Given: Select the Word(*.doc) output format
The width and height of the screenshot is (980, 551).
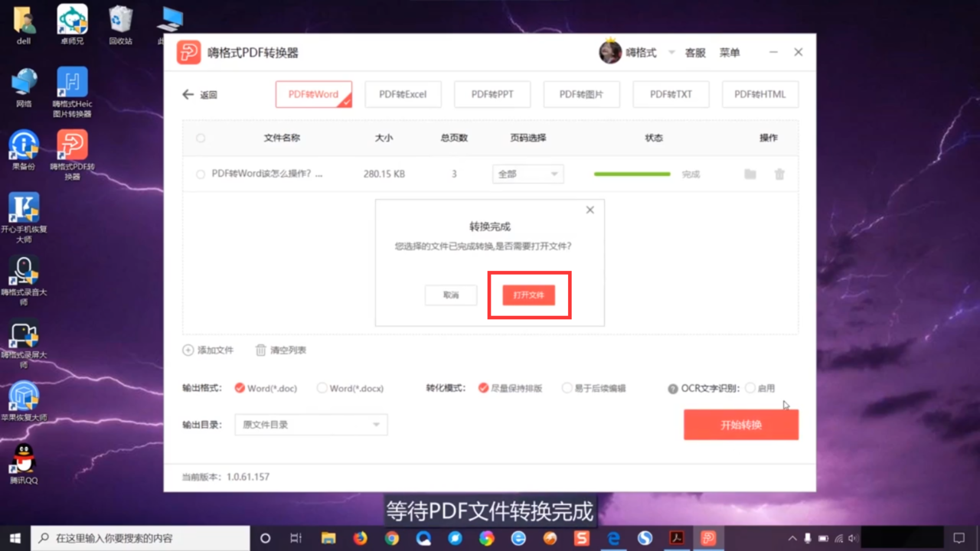Looking at the screenshot, I should click(238, 388).
